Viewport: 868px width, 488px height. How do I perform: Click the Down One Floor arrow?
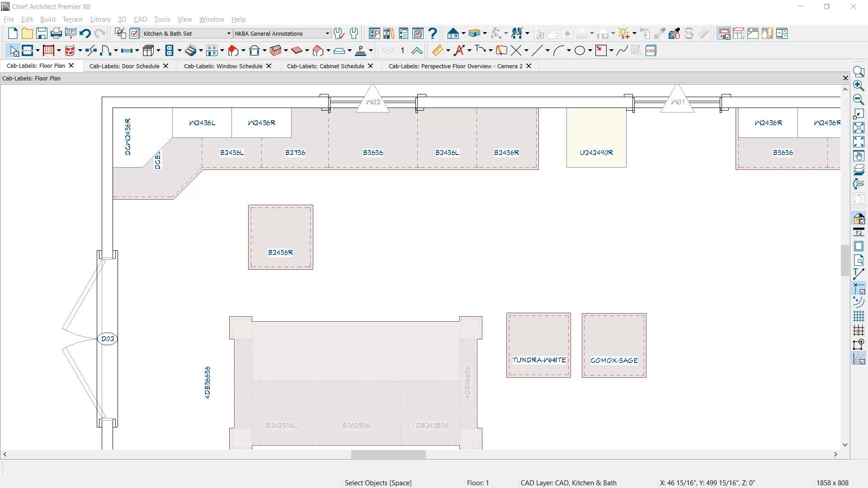[x=388, y=51]
